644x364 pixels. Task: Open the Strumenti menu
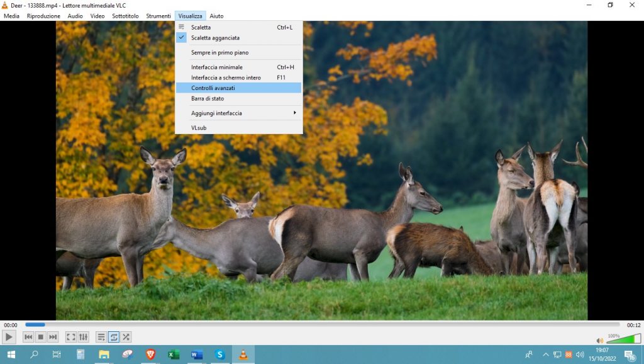click(158, 16)
